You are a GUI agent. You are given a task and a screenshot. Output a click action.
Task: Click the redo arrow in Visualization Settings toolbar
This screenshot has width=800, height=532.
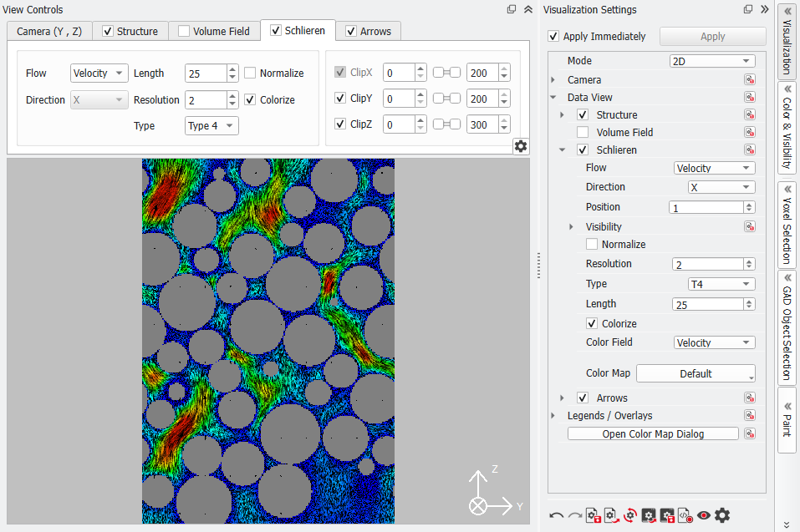click(575, 515)
